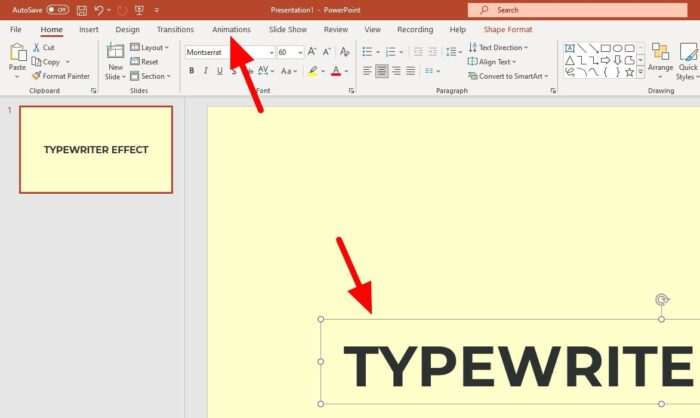This screenshot has width=700, height=418.
Task: Save the presentation with the floppy disk icon
Action: 82,10
